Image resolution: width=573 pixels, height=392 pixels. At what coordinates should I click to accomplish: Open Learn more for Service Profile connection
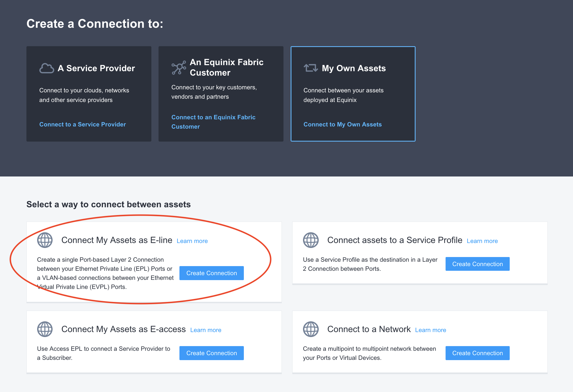tap(482, 241)
